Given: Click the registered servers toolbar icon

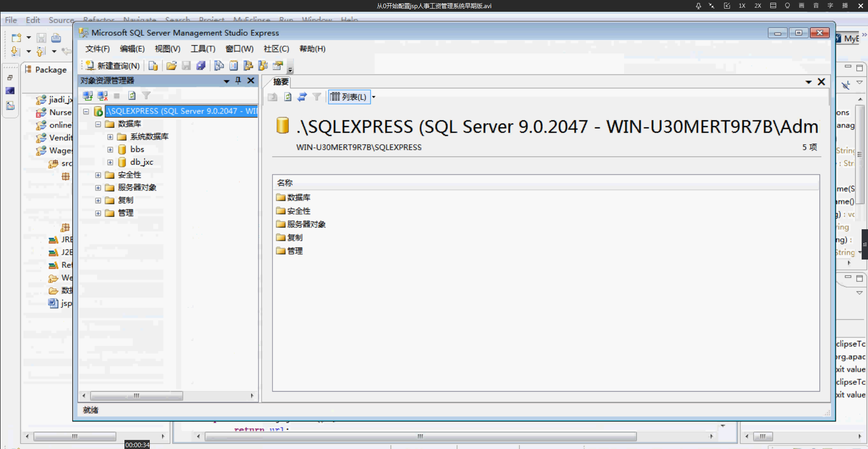Looking at the screenshot, I should [219, 66].
